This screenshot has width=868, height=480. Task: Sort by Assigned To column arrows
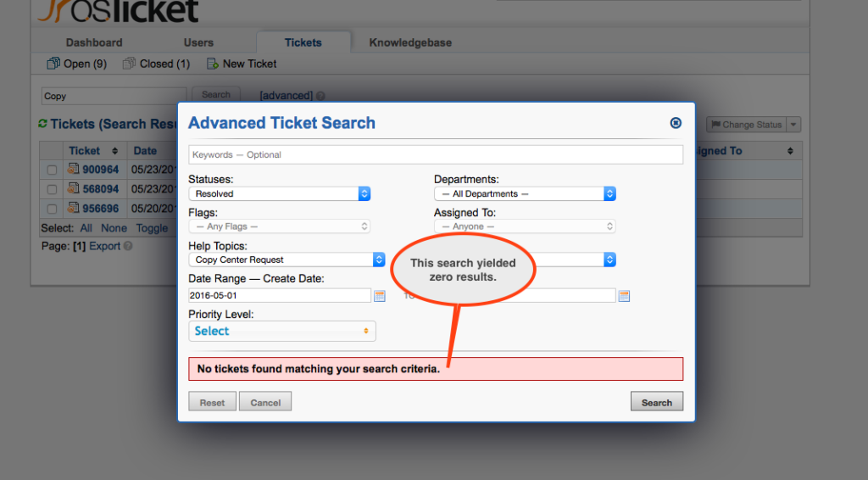pos(790,151)
